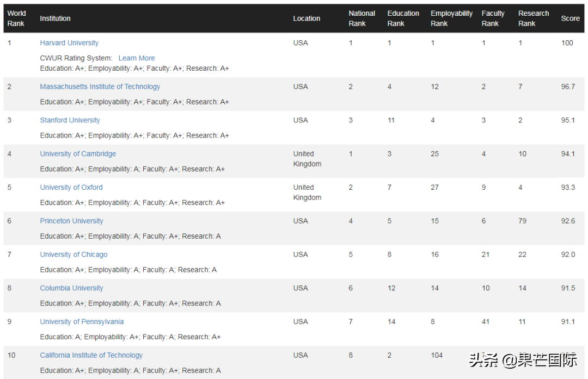Visit the University of Oxford link
This screenshot has height=379, width=588.
[71, 188]
